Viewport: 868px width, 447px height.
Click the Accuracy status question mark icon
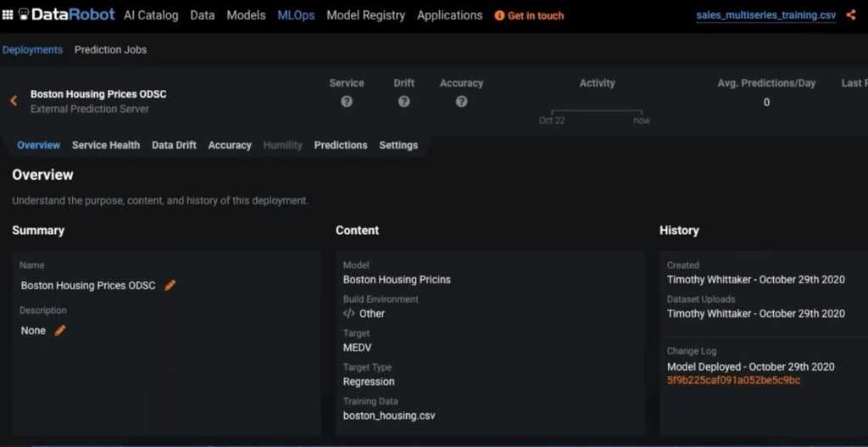[462, 102]
